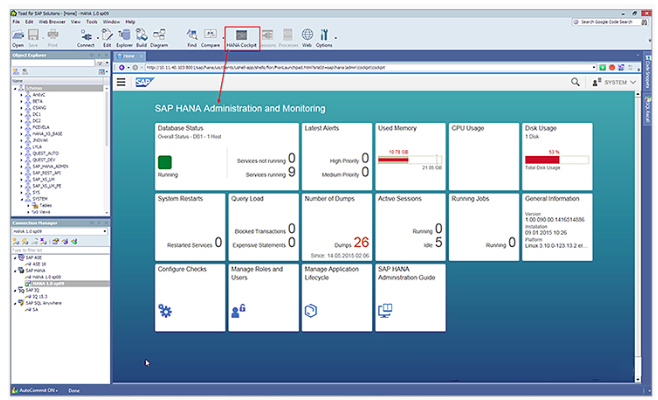Click the browser URL address field
The height and width of the screenshot is (400, 658).
coord(368,68)
